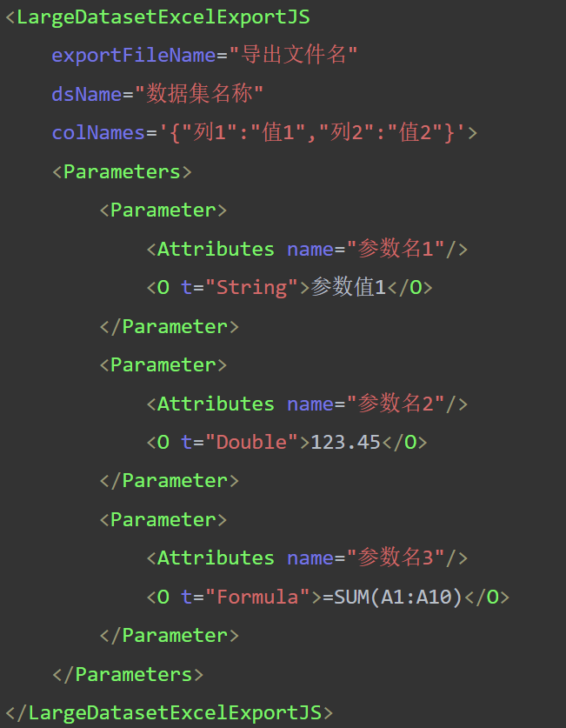The image size is (566, 728).
Task: Click the number 123.45
Action: point(345,442)
